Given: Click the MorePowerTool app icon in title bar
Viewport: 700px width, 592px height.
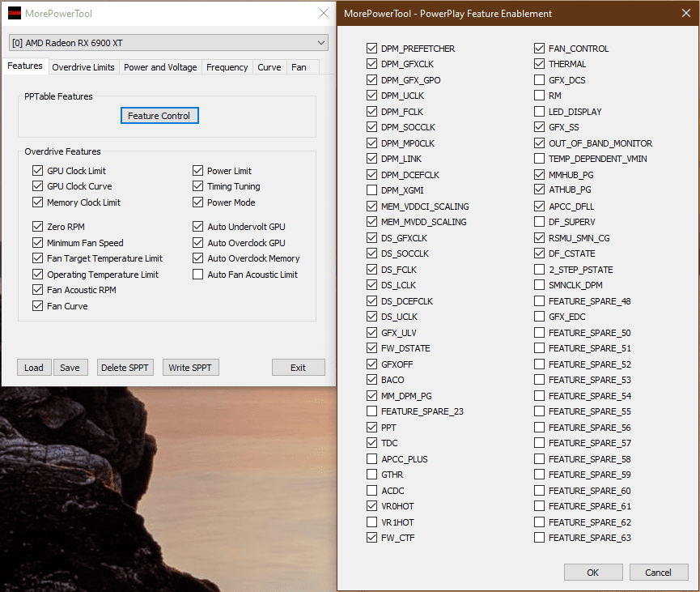Looking at the screenshot, I should point(15,14).
